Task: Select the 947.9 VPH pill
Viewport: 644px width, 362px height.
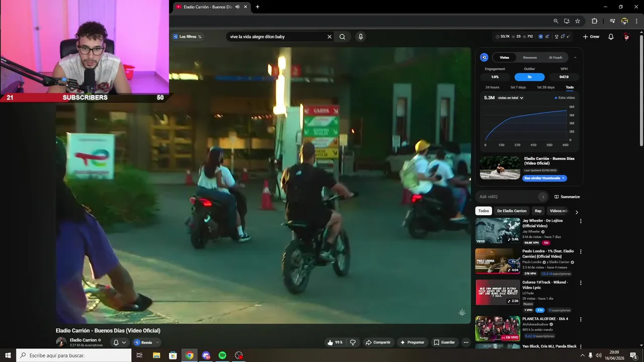Action: tap(564, 77)
